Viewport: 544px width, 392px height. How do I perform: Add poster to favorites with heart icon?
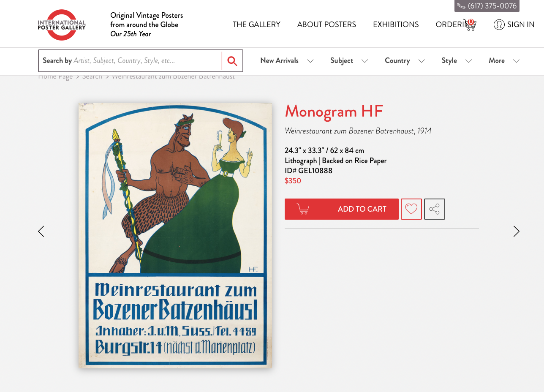[411, 209]
